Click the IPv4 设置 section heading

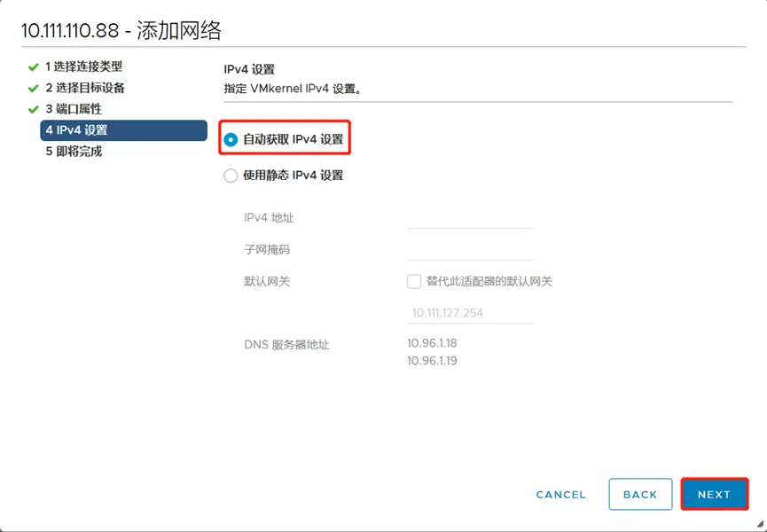(249, 69)
